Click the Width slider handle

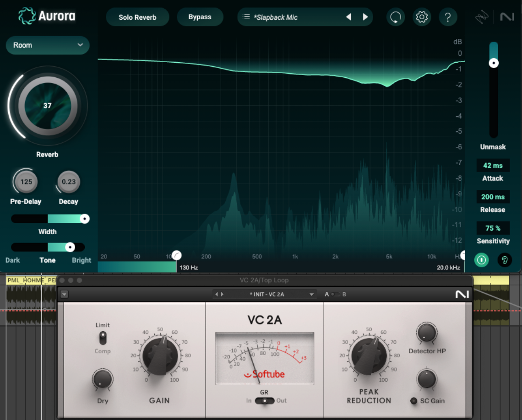(84, 219)
